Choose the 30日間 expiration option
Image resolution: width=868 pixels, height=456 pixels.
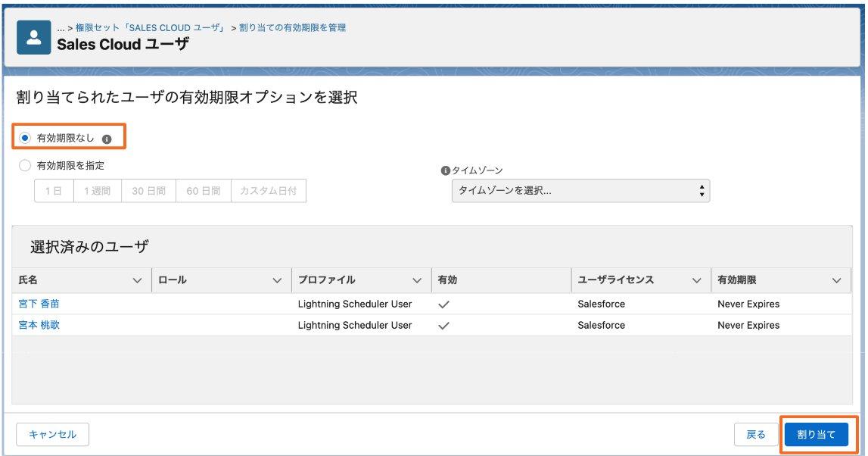148,191
